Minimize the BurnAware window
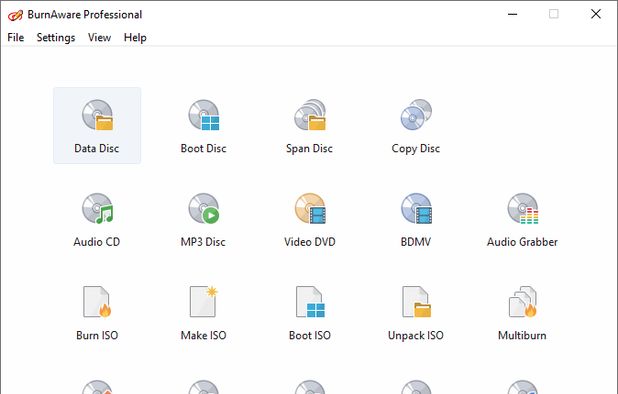 coord(512,14)
